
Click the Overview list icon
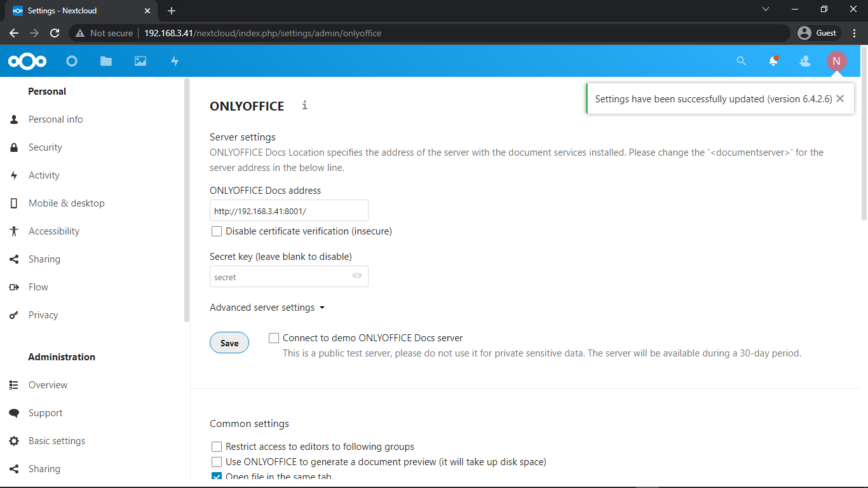tap(14, 385)
